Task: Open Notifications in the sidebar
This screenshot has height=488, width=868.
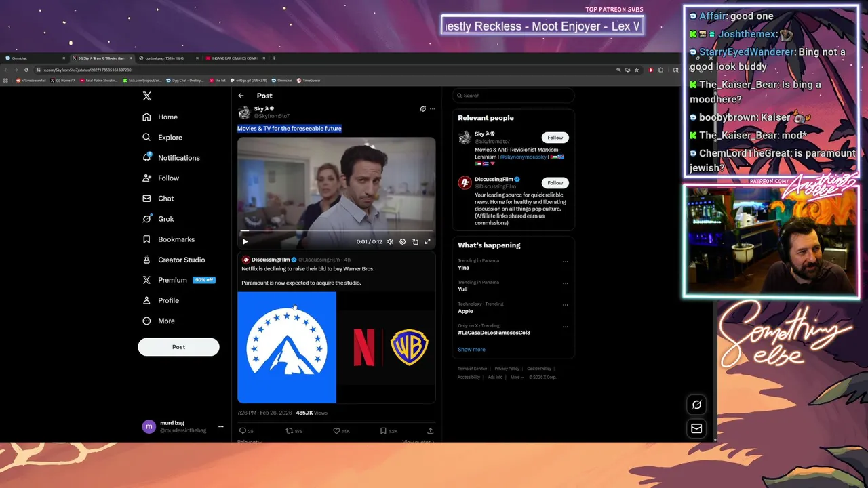Action: point(171,157)
